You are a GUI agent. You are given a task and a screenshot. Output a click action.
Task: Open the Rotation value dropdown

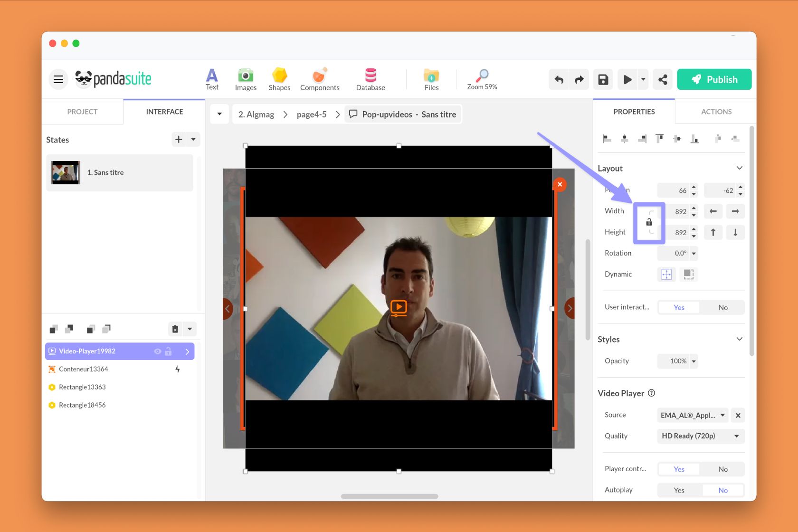coord(693,253)
